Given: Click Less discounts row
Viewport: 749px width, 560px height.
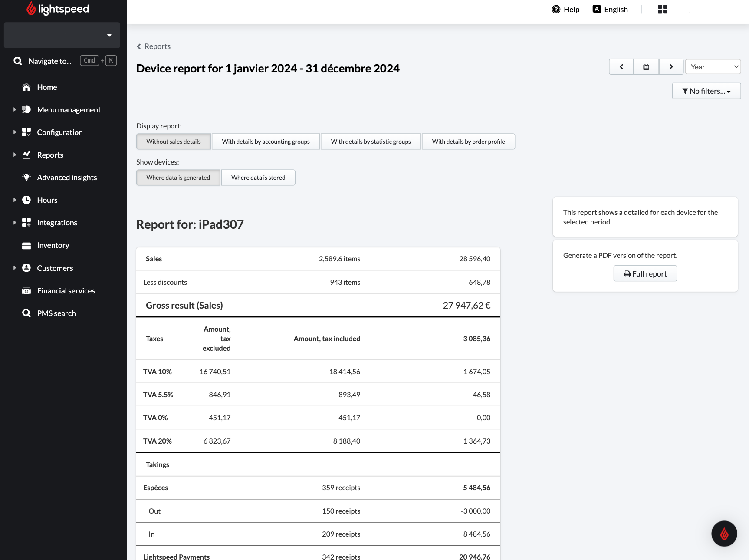Looking at the screenshot, I should click(318, 282).
